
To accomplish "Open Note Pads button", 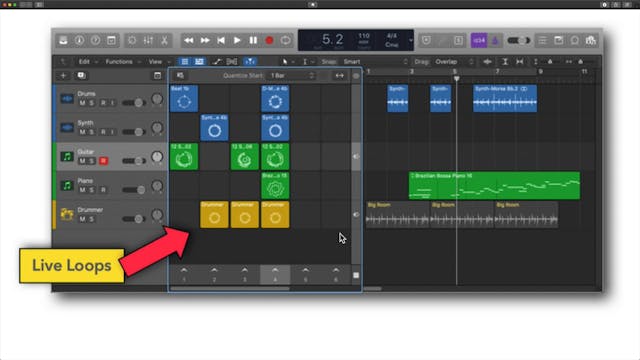I will (558, 40).
